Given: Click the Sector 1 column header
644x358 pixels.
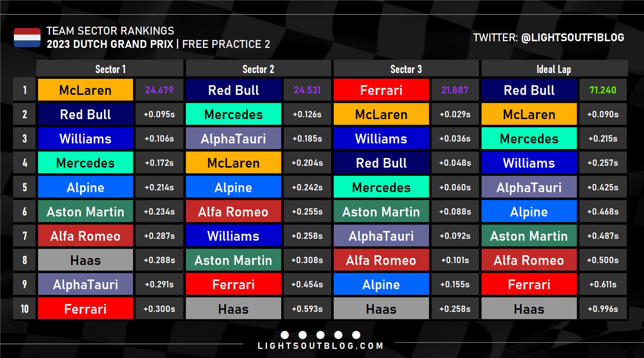Looking at the screenshot, I should pyautogui.click(x=110, y=69).
